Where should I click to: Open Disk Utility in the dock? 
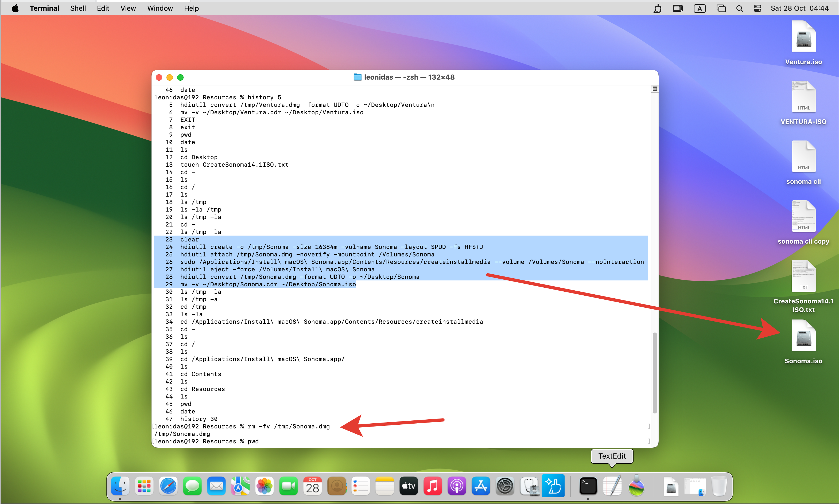click(529, 486)
